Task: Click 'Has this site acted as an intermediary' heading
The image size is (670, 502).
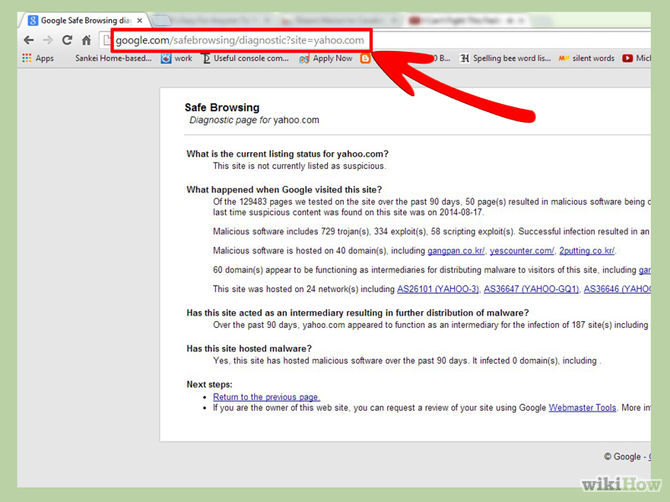Action: pos(358,313)
